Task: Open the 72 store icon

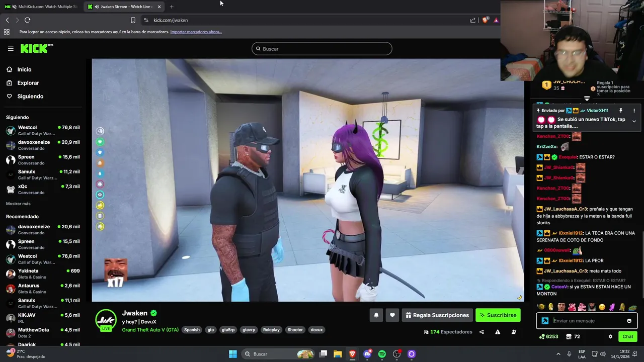Action: pos(573,336)
